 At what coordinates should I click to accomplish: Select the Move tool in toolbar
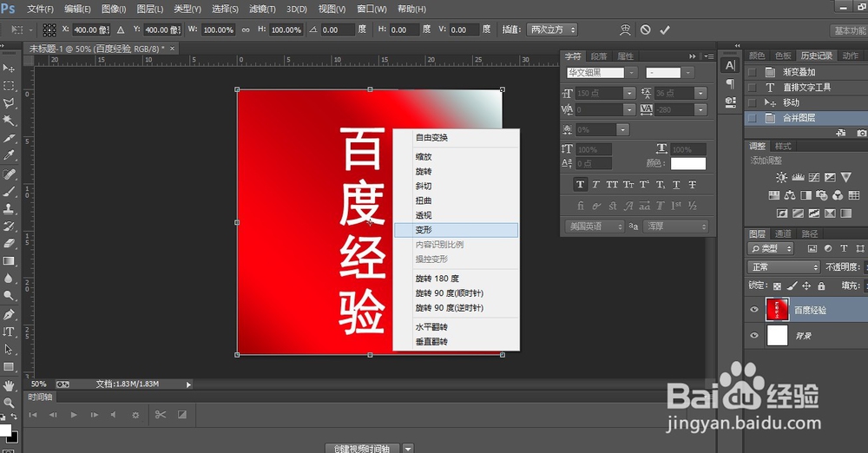tap(9, 68)
